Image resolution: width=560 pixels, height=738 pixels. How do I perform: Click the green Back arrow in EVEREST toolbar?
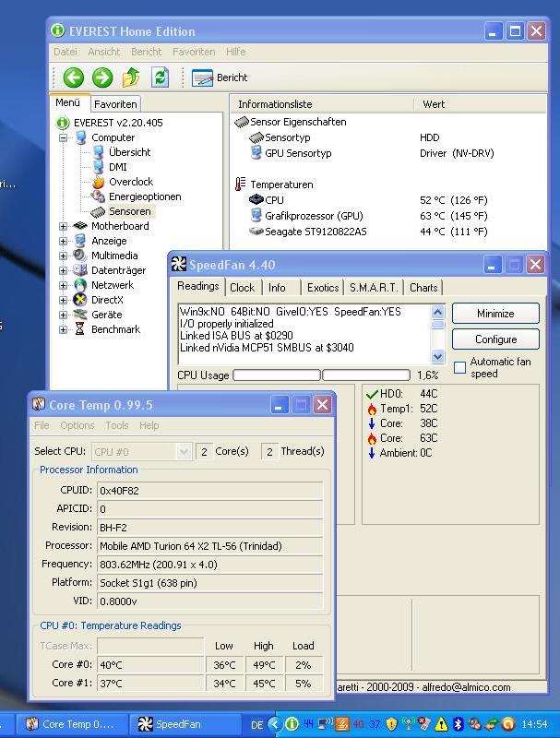coord(74,77)
